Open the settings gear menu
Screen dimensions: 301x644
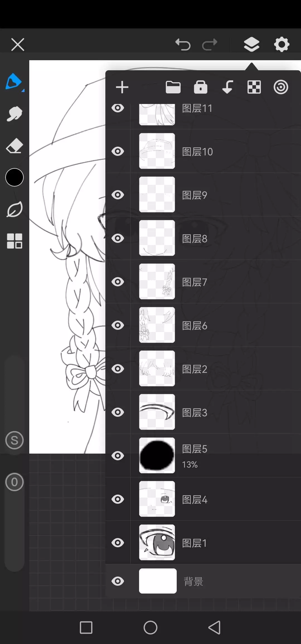pyautogui.click(x=282, y=44)
